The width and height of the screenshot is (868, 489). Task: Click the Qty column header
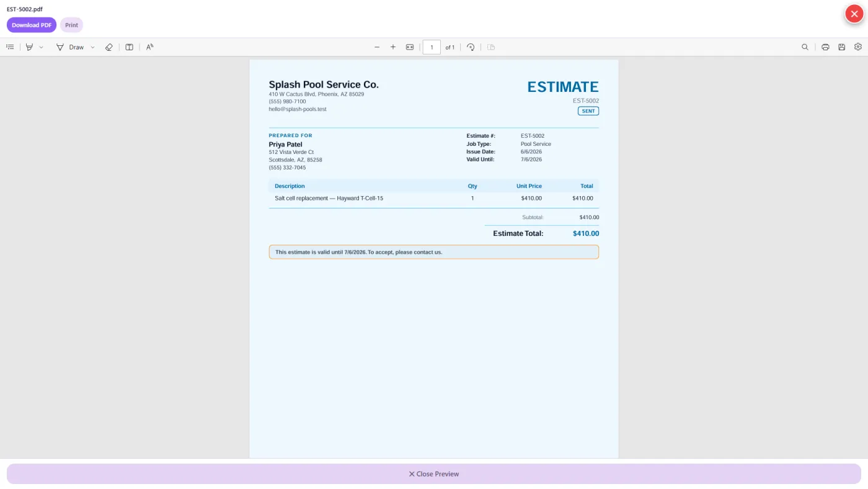[x=472, y=186]
